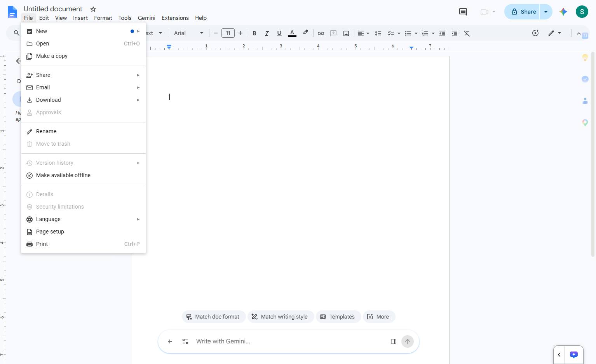Open the comment history icon

[x=463, y=12]
